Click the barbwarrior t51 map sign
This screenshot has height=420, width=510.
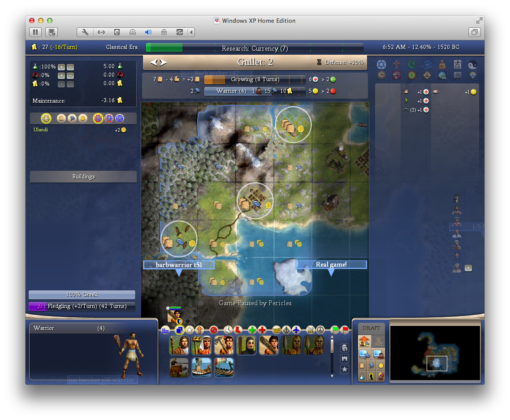point(179,265)
